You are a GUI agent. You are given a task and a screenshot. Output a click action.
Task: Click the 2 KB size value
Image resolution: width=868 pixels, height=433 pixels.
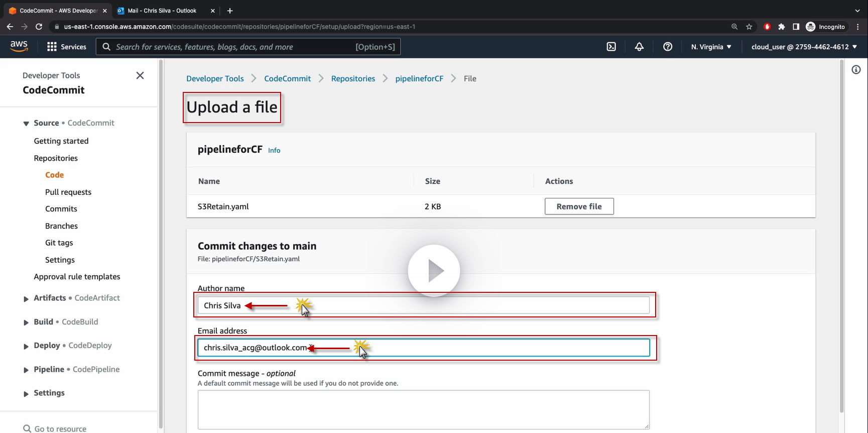coord(433,206)
